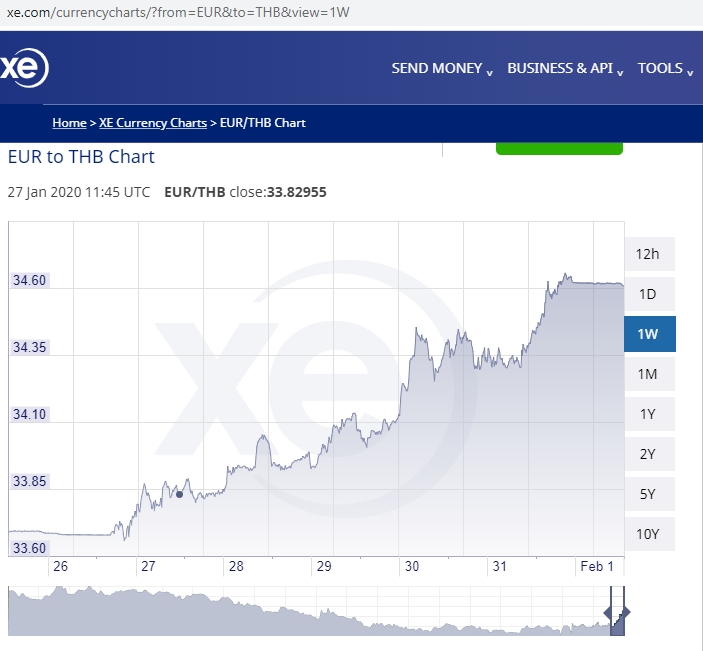Click the chart overview navigator strip
The image size is (703, 651).
300,612
